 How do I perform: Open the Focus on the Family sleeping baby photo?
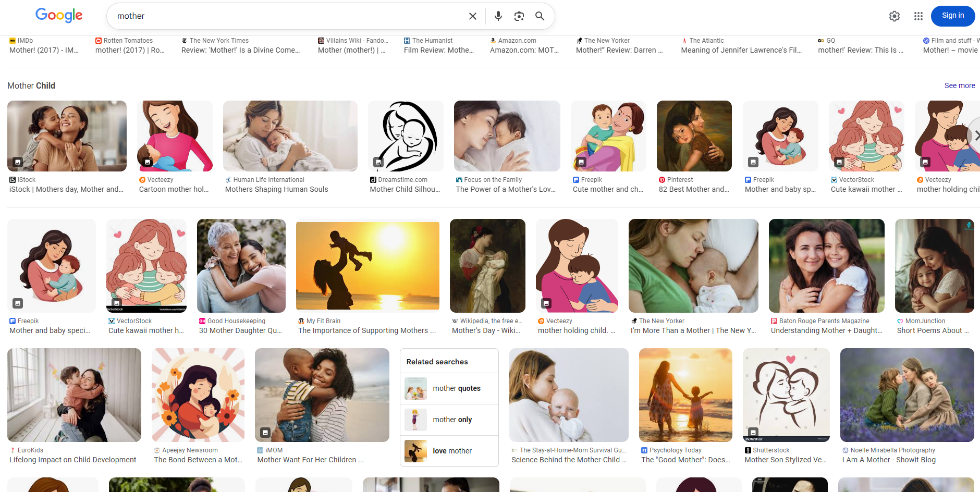pyautogui.click(x=507, y=136)
